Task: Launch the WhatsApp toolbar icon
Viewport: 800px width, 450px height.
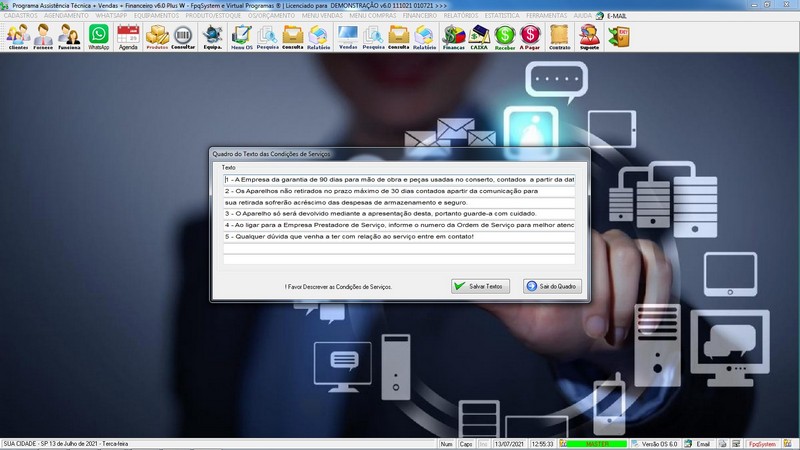Action: coord(98,37)
